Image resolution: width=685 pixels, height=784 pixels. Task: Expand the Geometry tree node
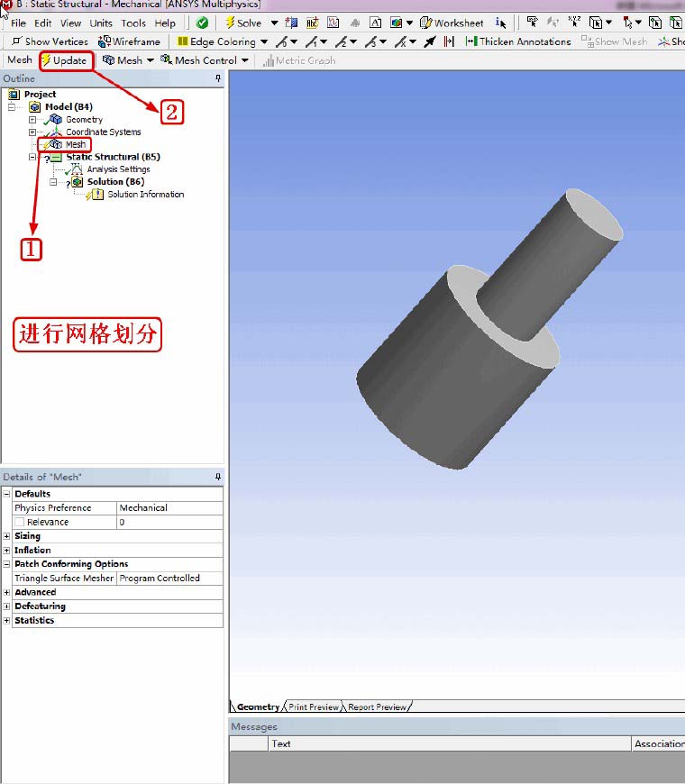pos(32,120)
